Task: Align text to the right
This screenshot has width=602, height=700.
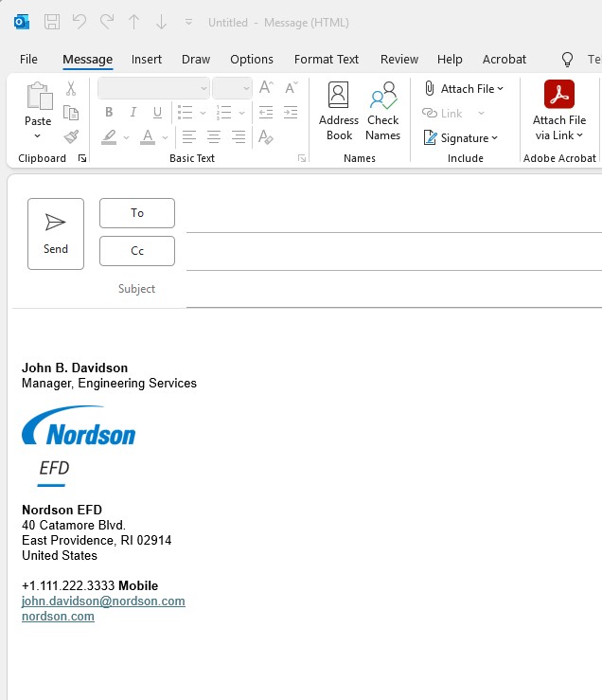Action: coord(239,136)
